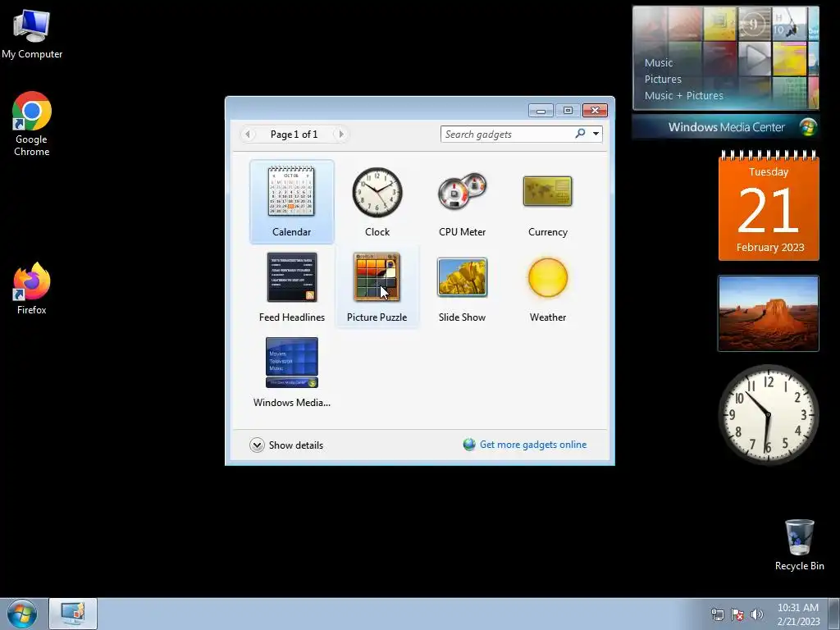Click the Page 1 of 1 label
The image size is (840, 630).
(294, 135)
